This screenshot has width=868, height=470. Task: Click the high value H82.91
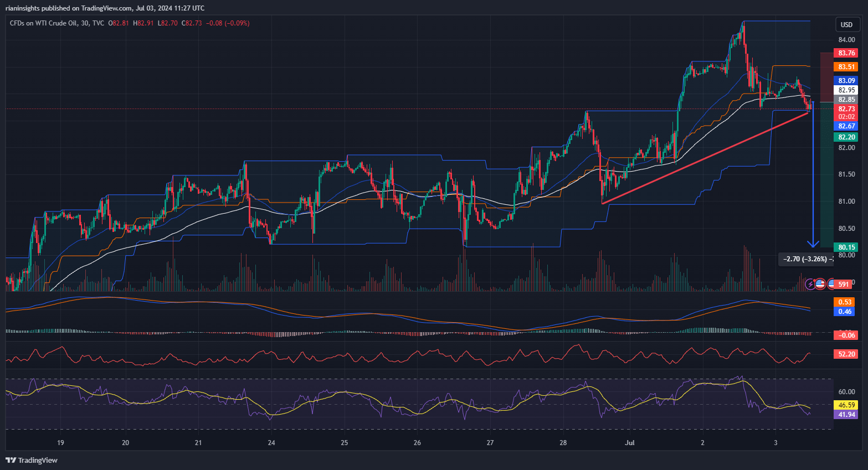[x=143, y=23]
